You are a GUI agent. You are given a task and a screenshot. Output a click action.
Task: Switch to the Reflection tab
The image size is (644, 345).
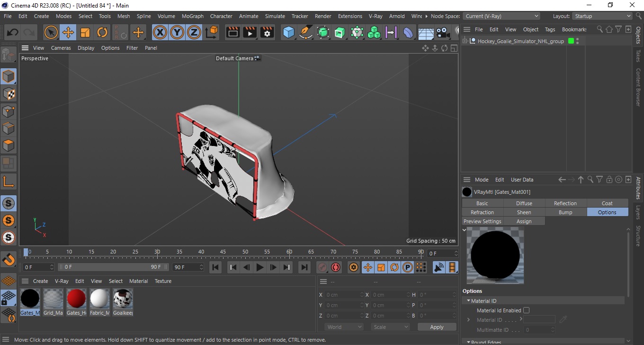[565, 203]
